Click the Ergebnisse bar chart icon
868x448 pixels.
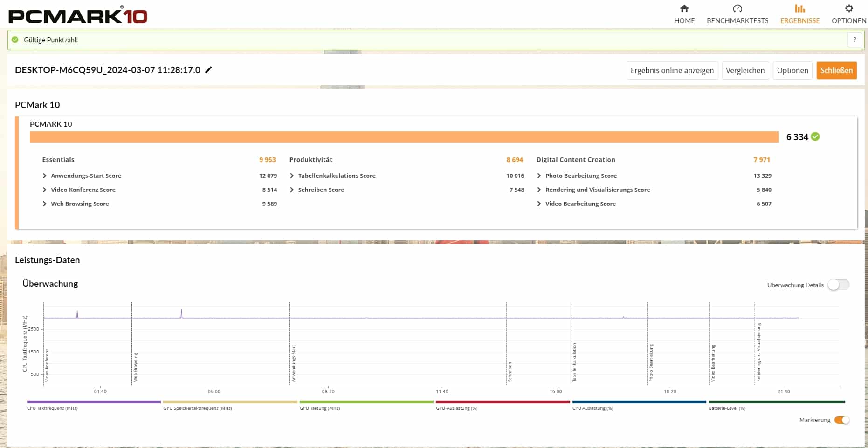tap(799, 8)
